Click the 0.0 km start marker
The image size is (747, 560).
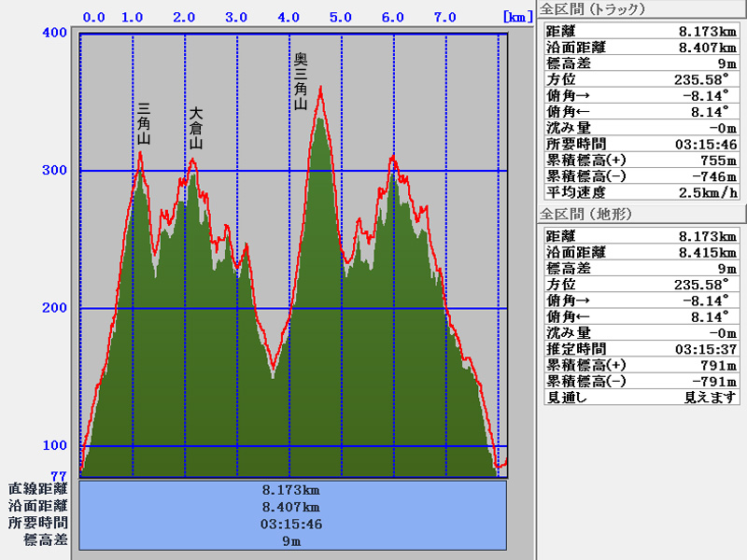(93, 17)
